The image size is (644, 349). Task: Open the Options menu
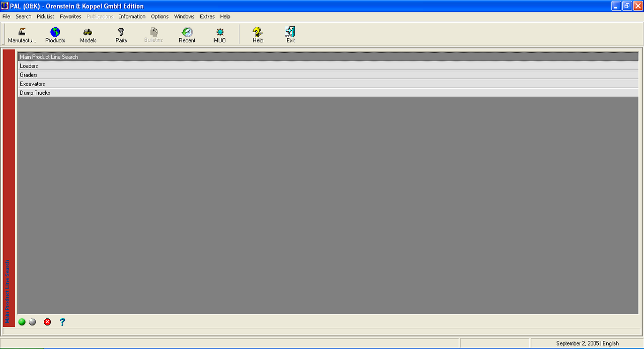(160, 17)
